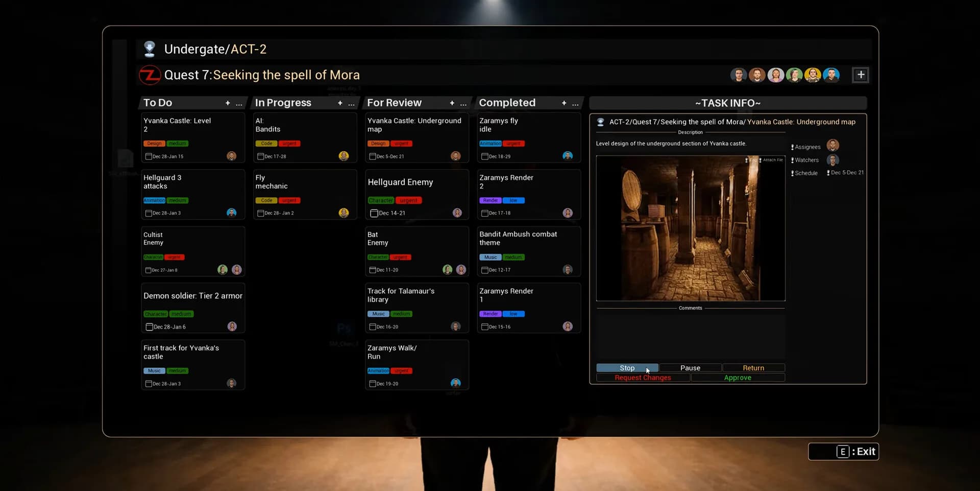Click the breadcrumb icon in Task Info panel

tap(601, 122)
